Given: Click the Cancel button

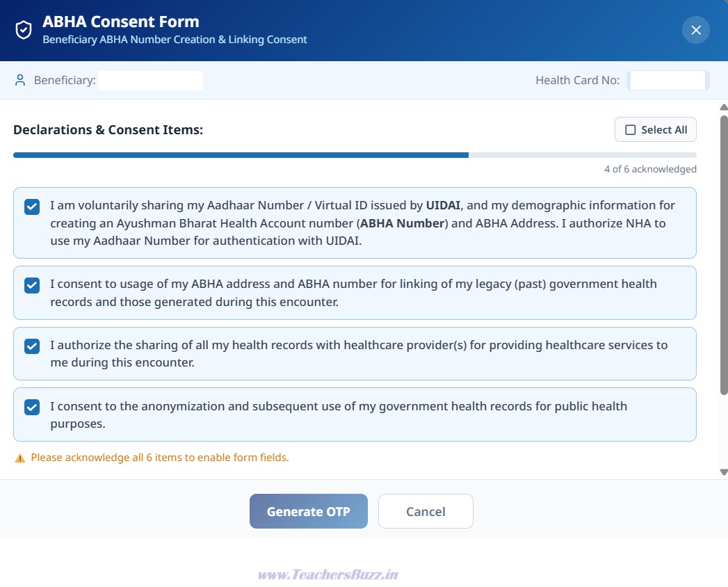Looking at the screenshot, I should (x=426, y=511).
